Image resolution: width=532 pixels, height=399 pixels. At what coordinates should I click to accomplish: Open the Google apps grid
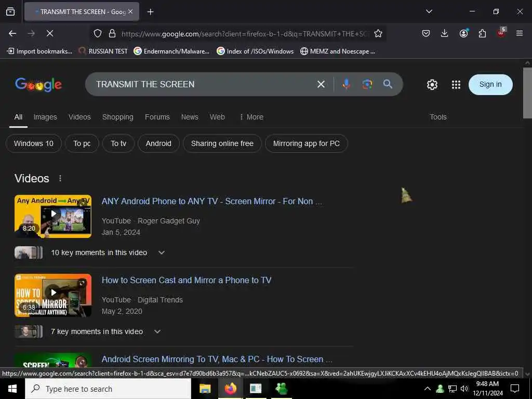(x=456, y=85)
